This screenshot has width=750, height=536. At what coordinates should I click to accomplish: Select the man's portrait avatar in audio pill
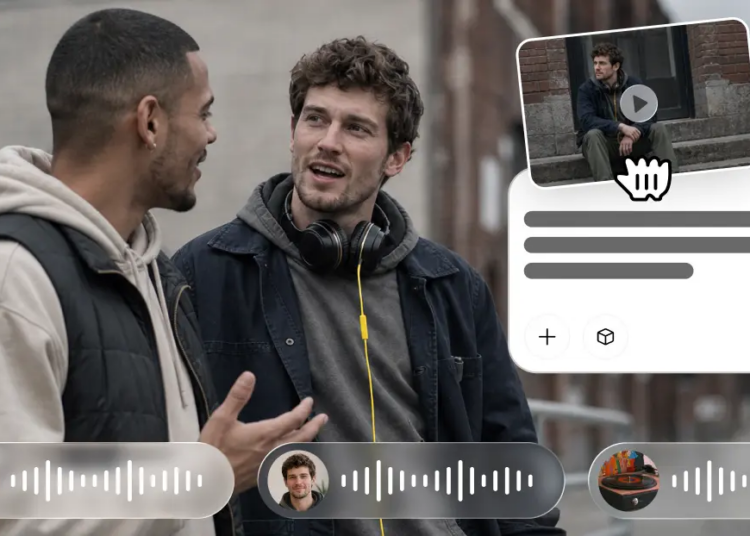pos(298,481)
